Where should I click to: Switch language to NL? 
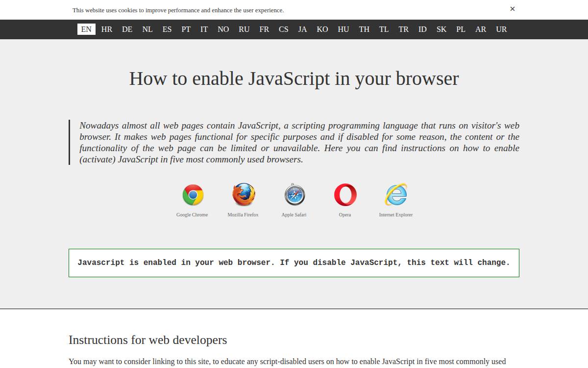(147, 29)
